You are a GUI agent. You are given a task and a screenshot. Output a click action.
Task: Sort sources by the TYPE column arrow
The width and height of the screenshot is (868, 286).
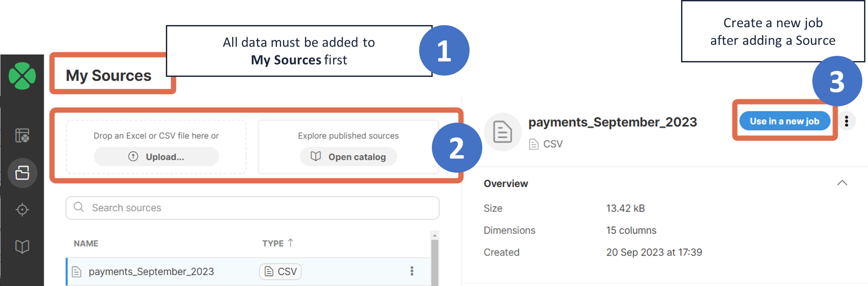[x=290, y=243]
